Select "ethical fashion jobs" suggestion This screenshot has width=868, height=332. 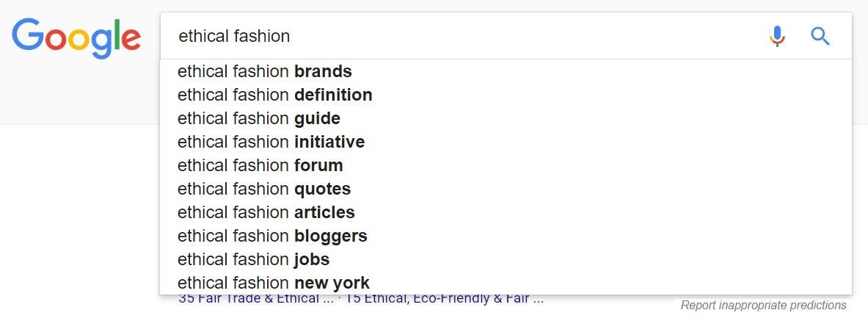click(254, 260)
